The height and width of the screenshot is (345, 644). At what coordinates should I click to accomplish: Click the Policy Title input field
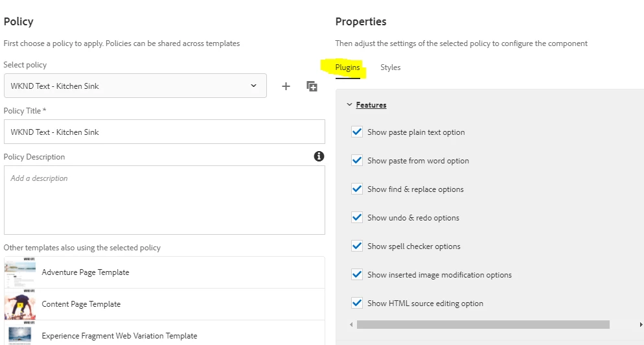coord(164,132)
